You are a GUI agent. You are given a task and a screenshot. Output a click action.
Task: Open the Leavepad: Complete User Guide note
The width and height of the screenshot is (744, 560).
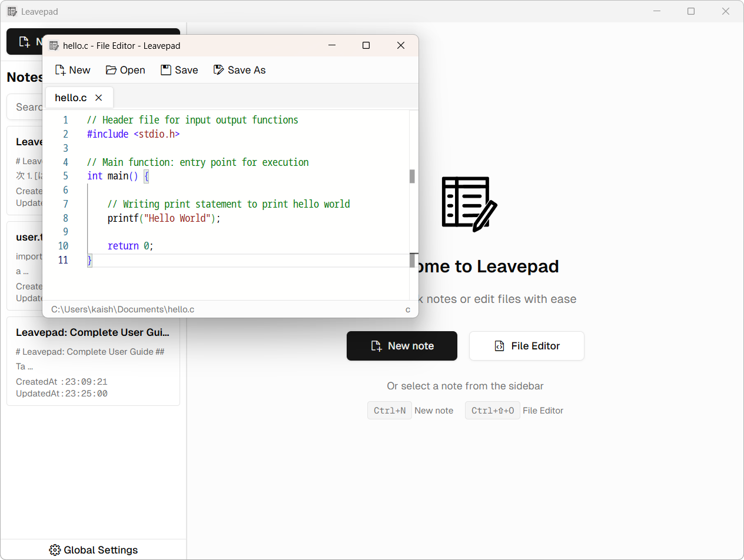tap(93, 362)
